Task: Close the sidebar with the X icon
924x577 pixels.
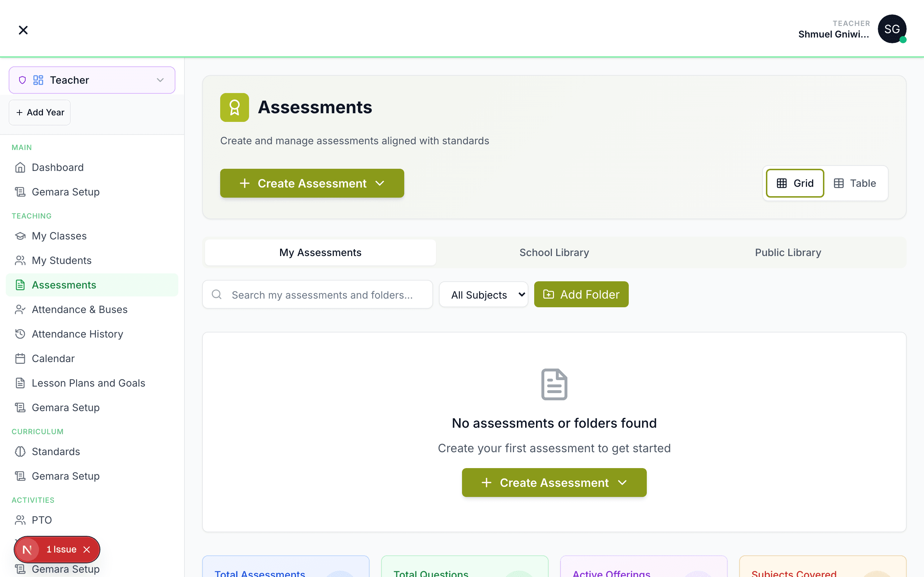Action: [x=23, y=30]
